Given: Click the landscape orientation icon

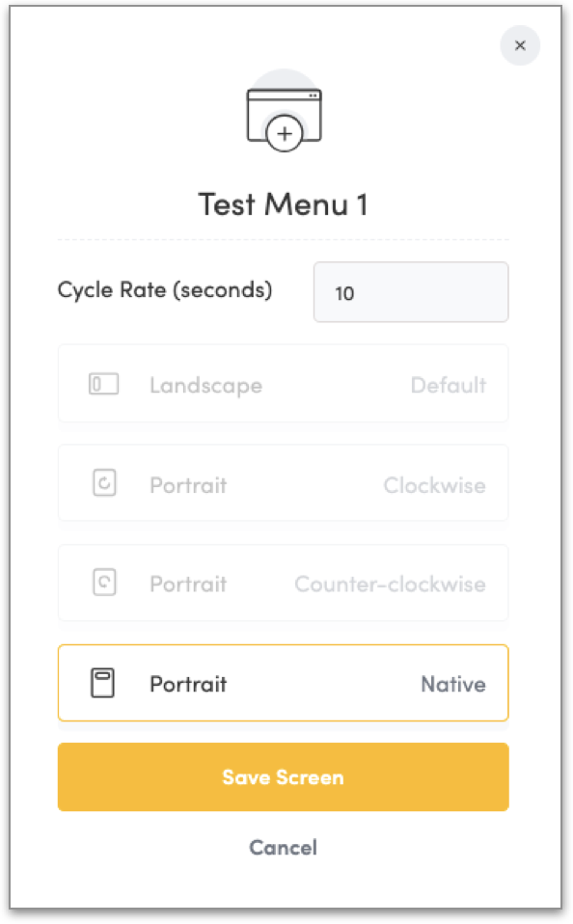Looking at the screenshot, I should tap(104, 384).
